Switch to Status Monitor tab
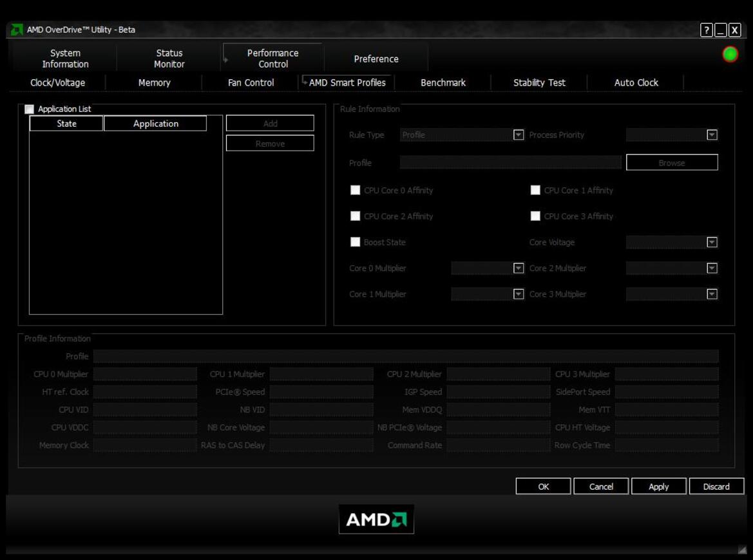 [169, 59]
